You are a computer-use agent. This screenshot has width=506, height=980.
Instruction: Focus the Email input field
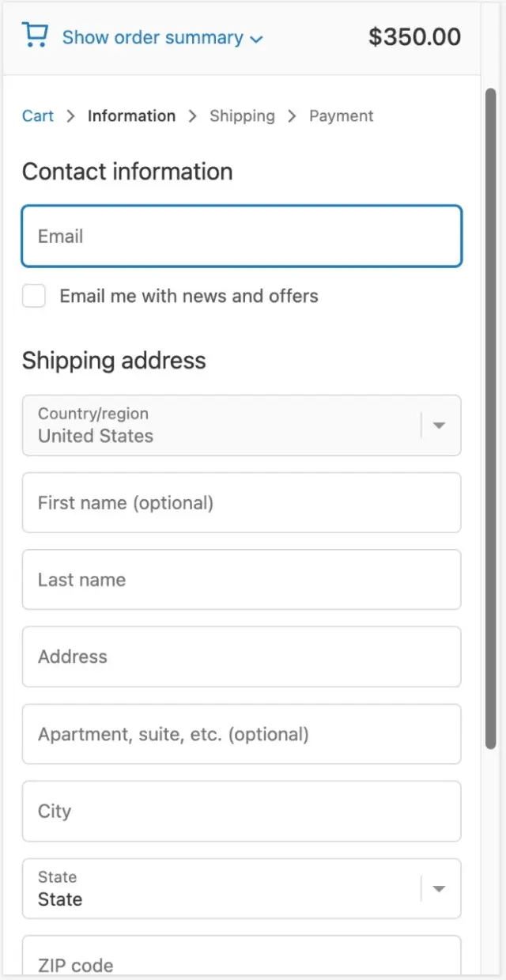pos(242,236)
